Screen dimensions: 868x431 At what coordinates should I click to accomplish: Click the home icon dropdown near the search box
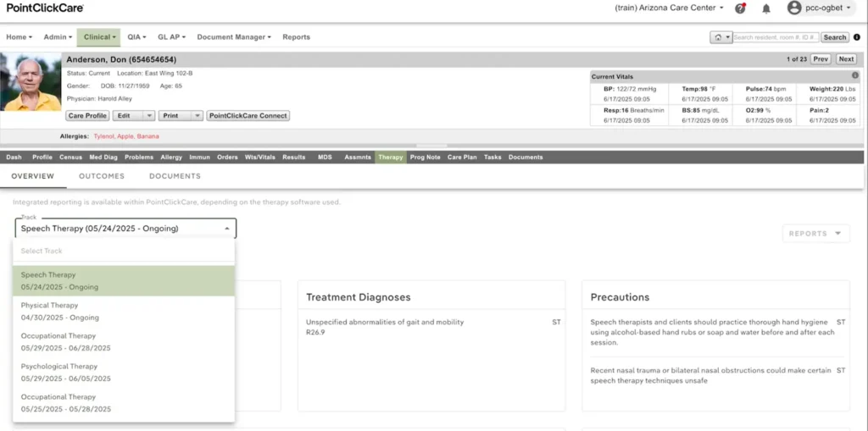[x=721, y=37]
